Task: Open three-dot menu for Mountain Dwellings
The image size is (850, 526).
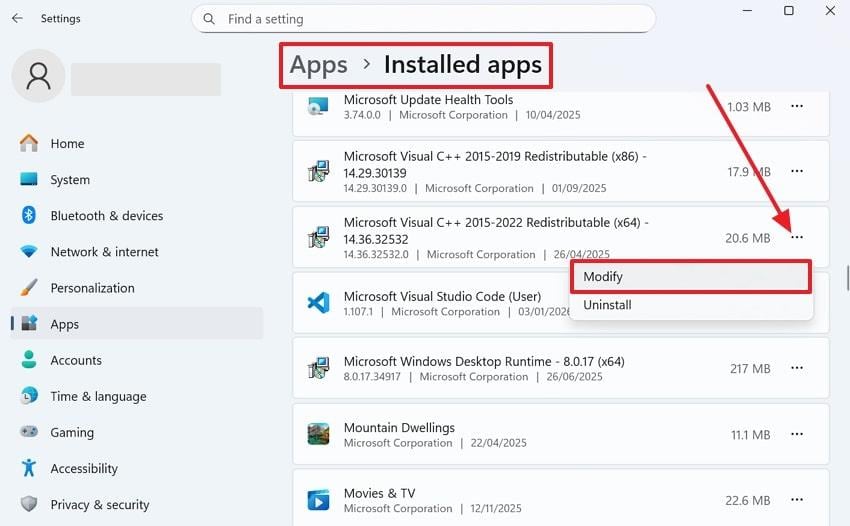Action: pos(797,434)
